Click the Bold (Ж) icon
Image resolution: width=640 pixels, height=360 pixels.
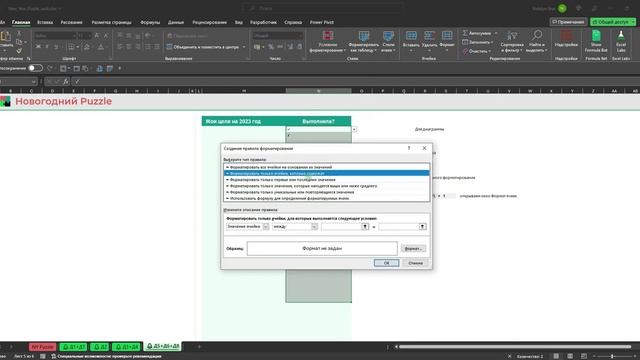[x=38, y=47]
